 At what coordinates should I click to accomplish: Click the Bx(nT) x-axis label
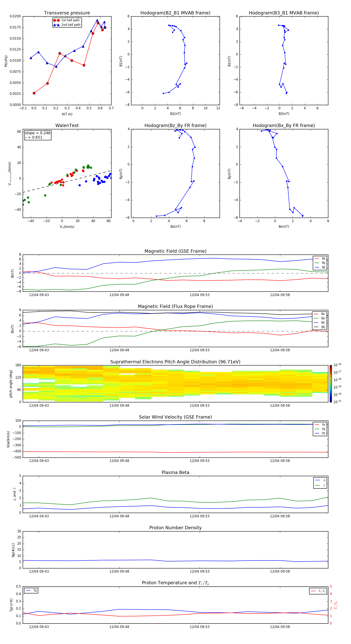[x=284, y=227]
